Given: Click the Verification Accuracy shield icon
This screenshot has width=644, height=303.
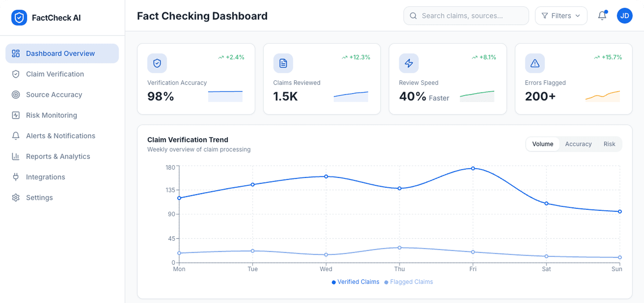Looking at the screenshot, I should [157, 63].
